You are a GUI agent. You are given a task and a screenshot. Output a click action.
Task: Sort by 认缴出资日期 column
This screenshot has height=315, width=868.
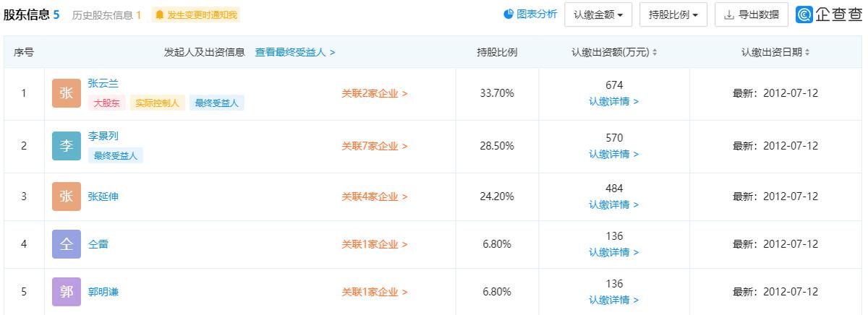(775, 53)
